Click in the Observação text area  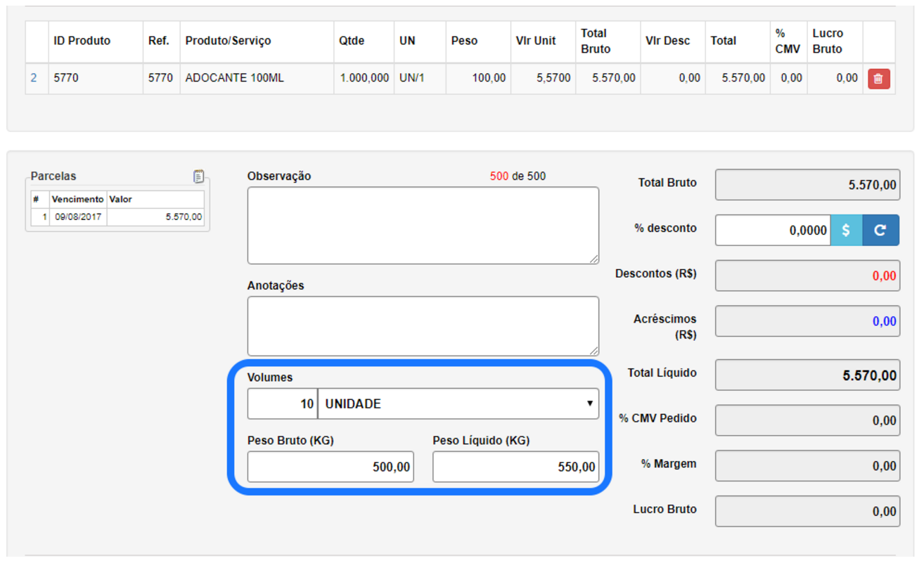pos(423,225)
